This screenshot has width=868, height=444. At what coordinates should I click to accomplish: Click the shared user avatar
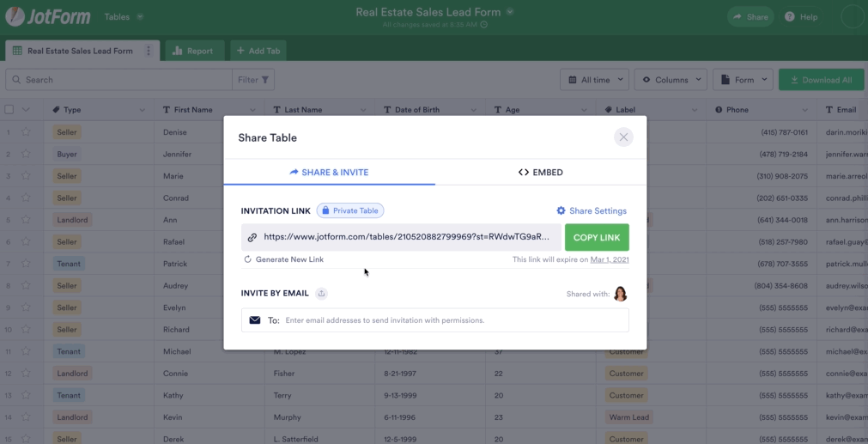pyautogui.click(x=620, y=294)
